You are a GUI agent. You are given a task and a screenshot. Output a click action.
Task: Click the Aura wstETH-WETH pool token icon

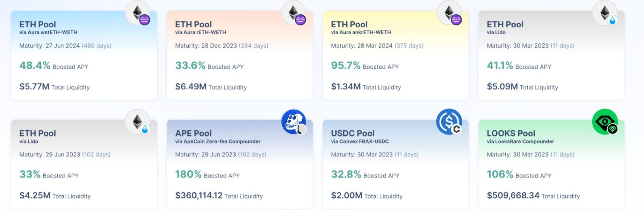(138, 13)
